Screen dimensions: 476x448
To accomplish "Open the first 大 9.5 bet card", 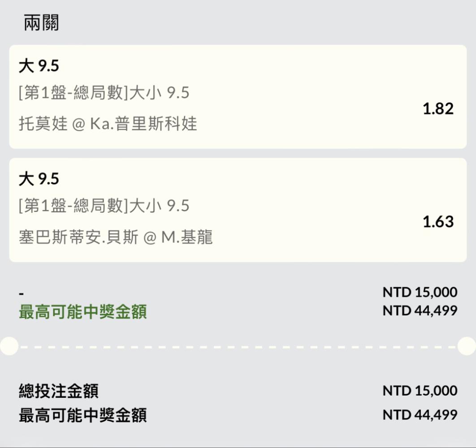I will (x=238, y=97).
